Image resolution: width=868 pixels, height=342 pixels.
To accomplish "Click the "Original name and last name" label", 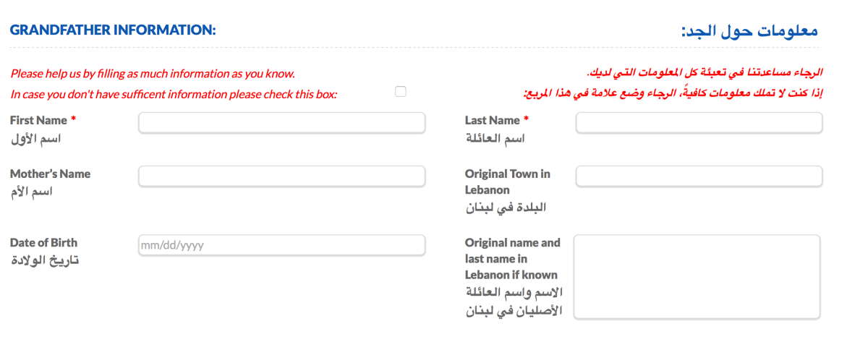I will pyautogui.click(x=512, y=258).
